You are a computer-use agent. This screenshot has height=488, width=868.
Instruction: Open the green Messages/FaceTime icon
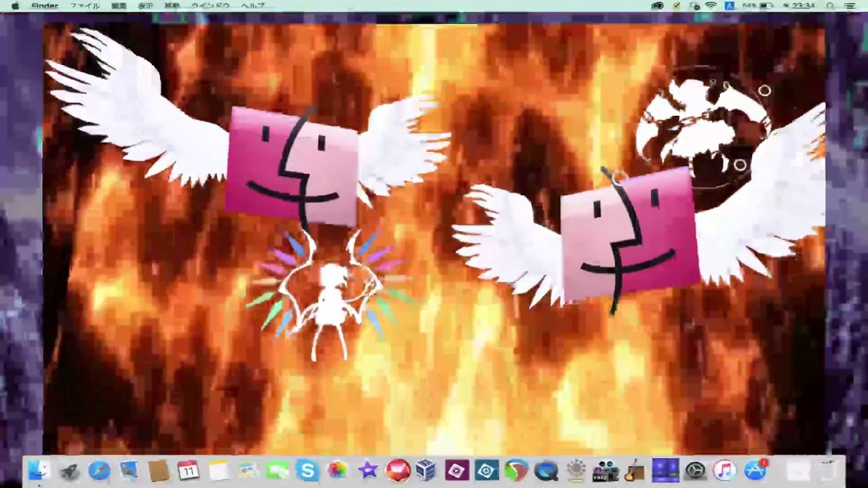click(x=278, y=470)
